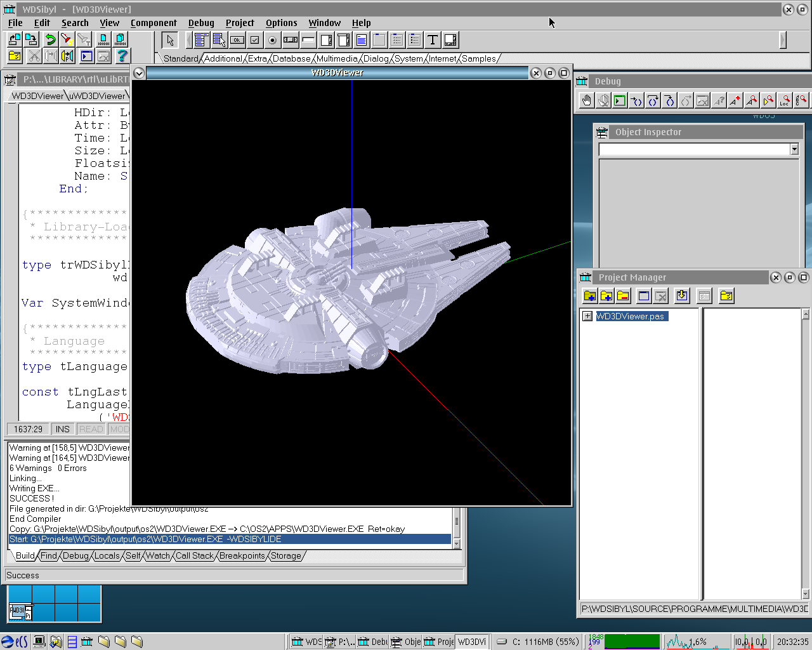The image size is (812, 650).
Task: Click the Step Over icon in Debug toolbar
Action: click(x=653, y=100)
